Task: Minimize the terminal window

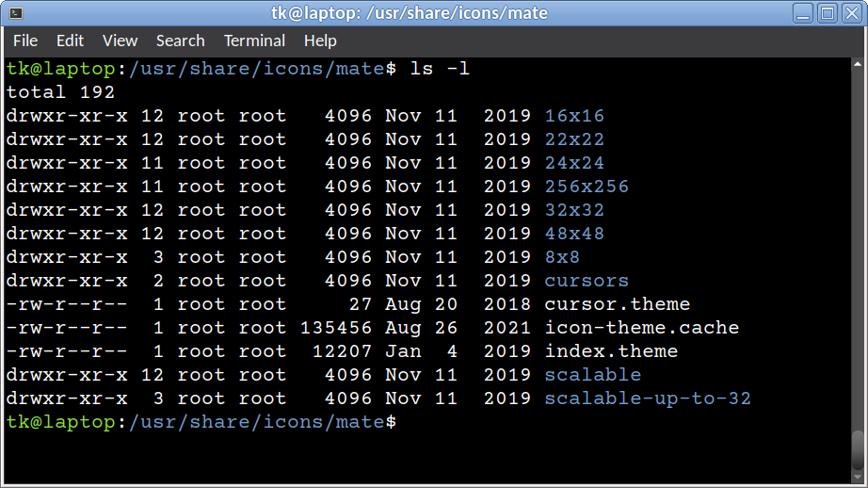Action: point(803,13)
